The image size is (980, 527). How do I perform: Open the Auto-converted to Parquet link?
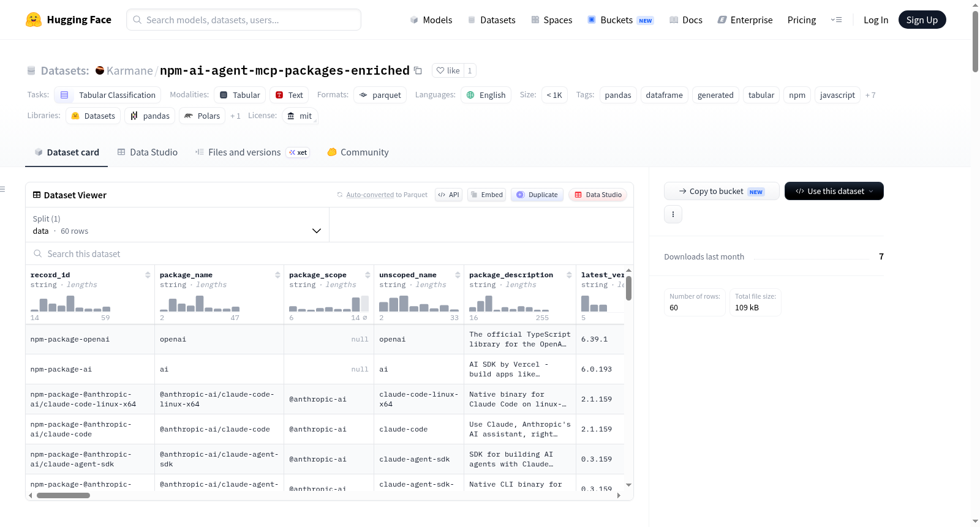[x=386, y=195]
